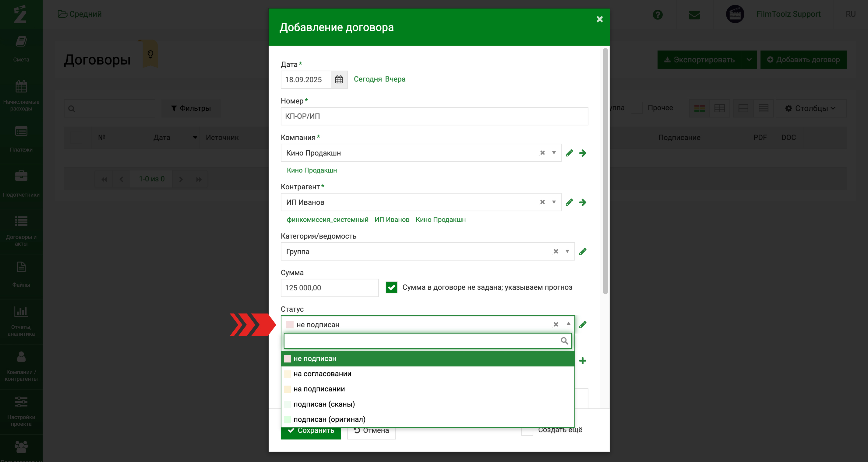Click into the Номер input field
This screenshot has width=868, height=462.
pyautogui.click(x=434, y=116)
